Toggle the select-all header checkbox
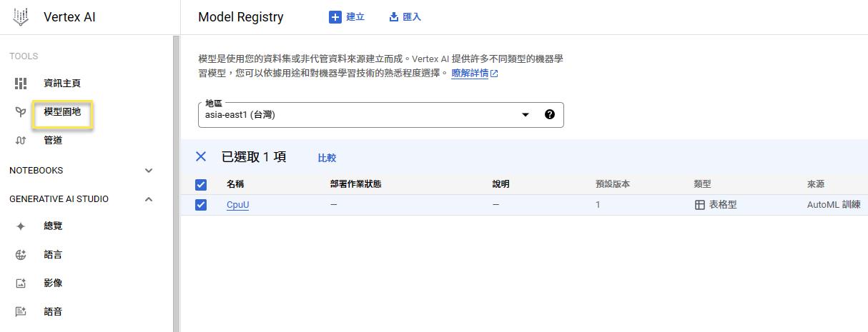Screen dimensions: 868x332 pos(201,185)
